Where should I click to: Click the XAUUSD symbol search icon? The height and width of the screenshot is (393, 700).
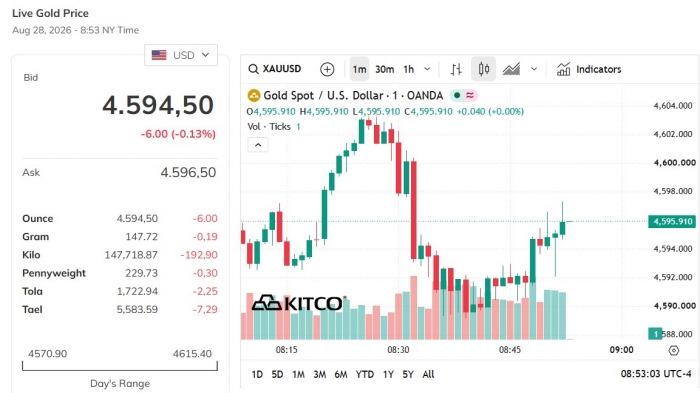pyautogui.click(x=254, y=69)
